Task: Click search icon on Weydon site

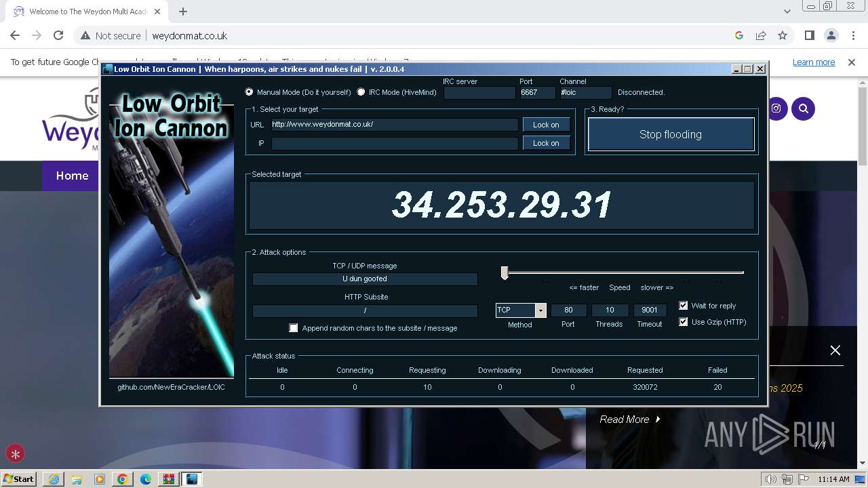Action: click(x=804, y=108)
